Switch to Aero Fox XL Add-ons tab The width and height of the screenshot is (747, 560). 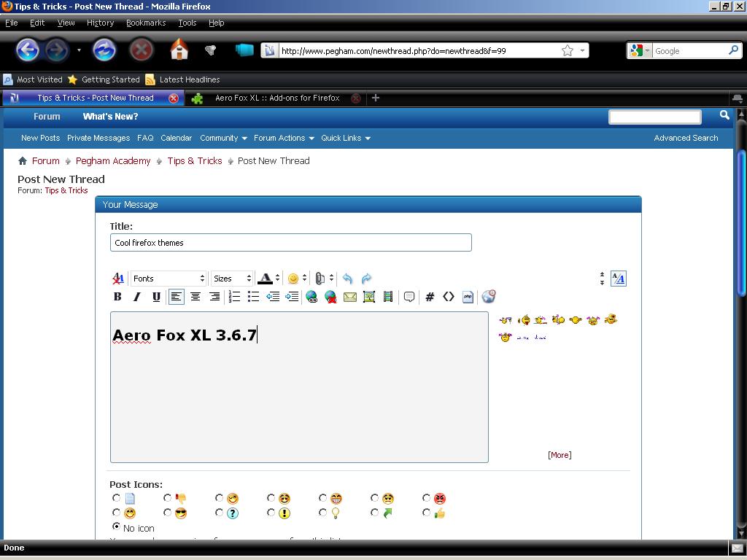[277, 98]
